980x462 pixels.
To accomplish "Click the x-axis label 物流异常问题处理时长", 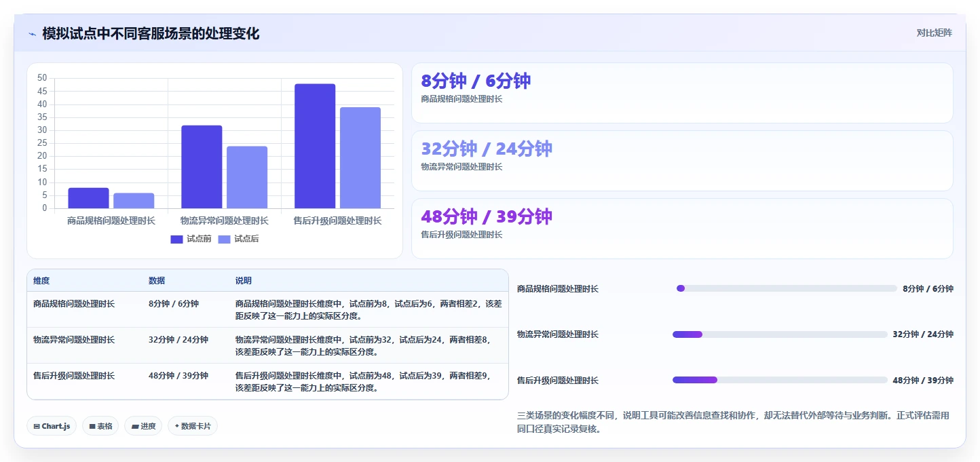I will [x=225, y=221].
